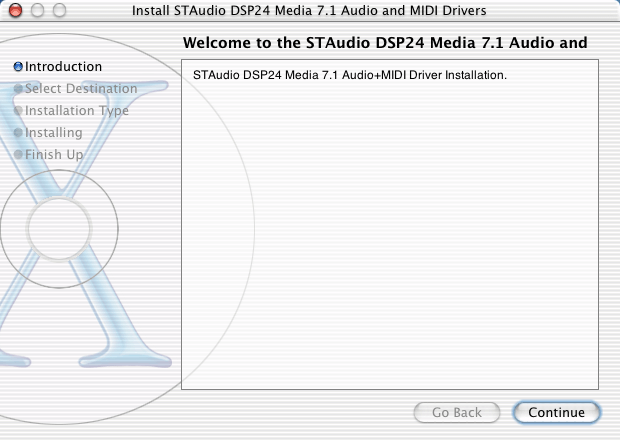Click the Finish Up step label
The image size is (620, 440).
pos(54,155)
